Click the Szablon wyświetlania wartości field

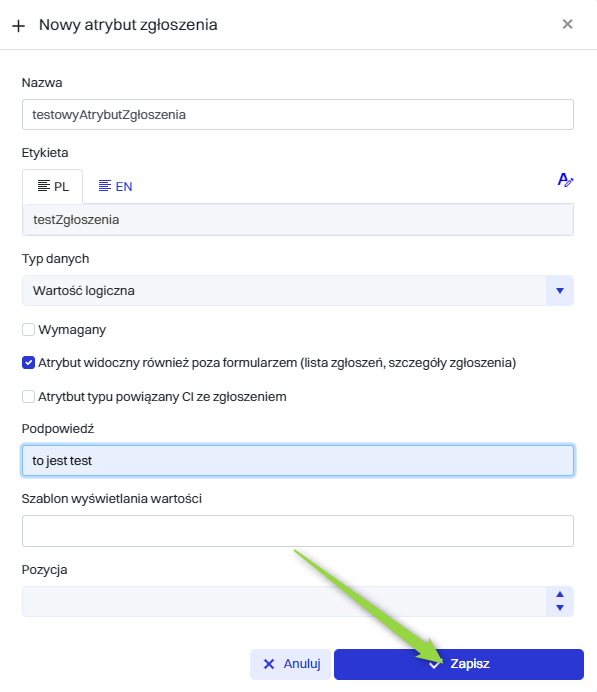pyautogui.click(x=298, y=531)
